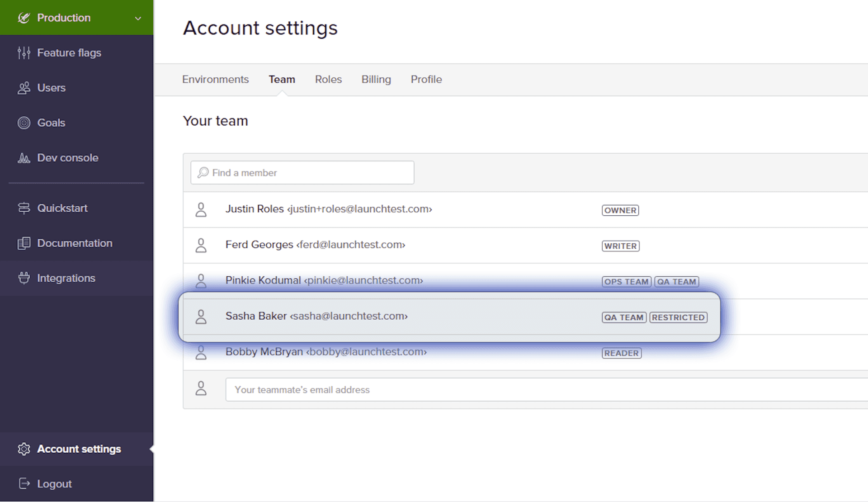Switch to the Environments tab
This screenshot has height=502, width=868.
coord(216,79)
